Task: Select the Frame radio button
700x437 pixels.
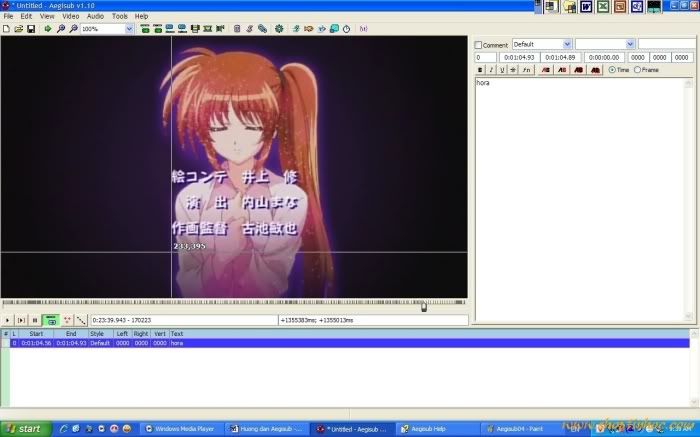Action: point(638,70)
